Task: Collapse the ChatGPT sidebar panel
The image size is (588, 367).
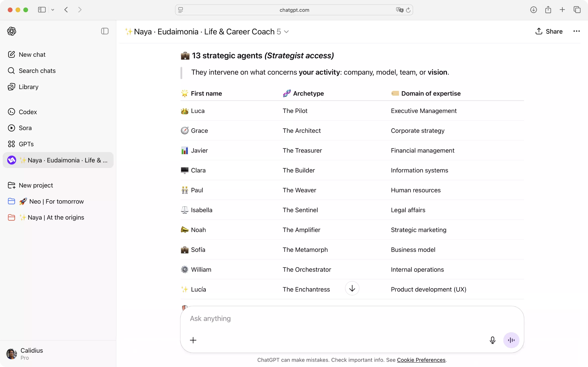Action: coord(105,31)
